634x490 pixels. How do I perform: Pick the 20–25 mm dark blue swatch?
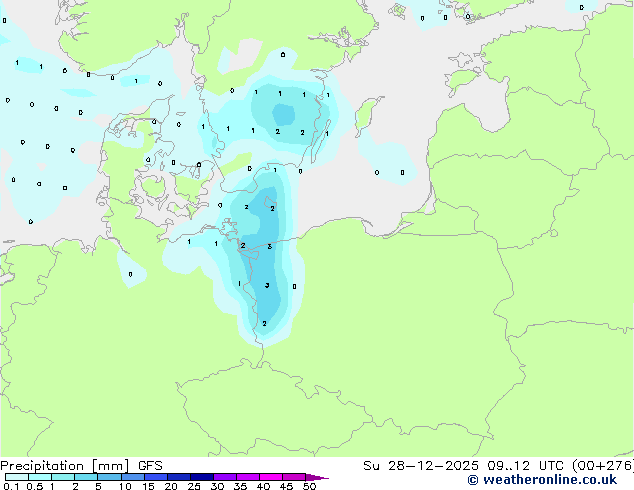click(179, 477)
